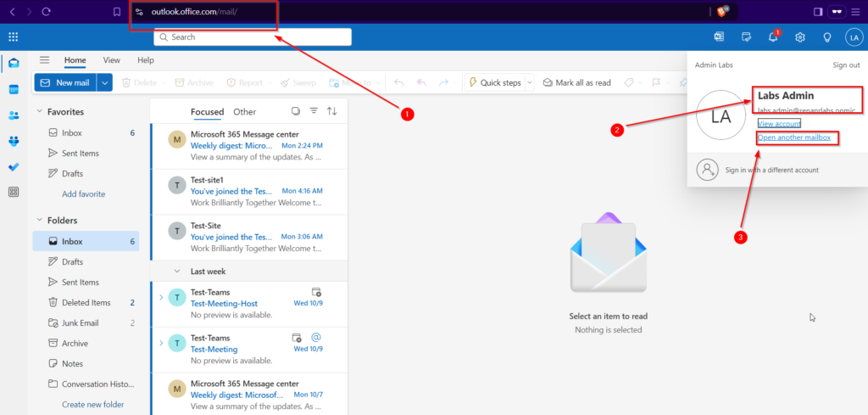This screenshot has width=868, height=415.
Task: Click the Sign out link
Action: tap(847, 64)
